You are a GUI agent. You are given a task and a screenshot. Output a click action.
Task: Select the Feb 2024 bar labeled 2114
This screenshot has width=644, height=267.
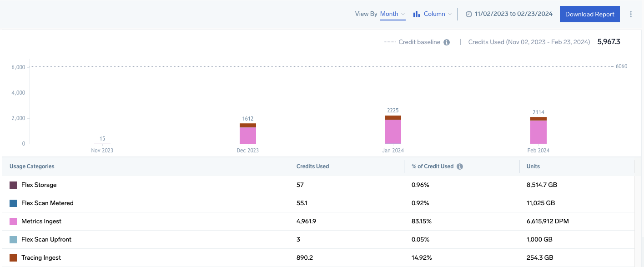538,131
